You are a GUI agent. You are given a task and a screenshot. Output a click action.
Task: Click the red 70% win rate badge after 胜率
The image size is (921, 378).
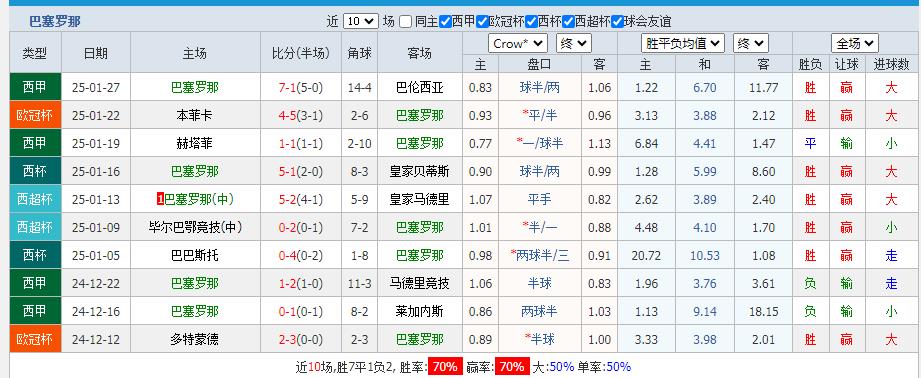(x=445, y=367)
